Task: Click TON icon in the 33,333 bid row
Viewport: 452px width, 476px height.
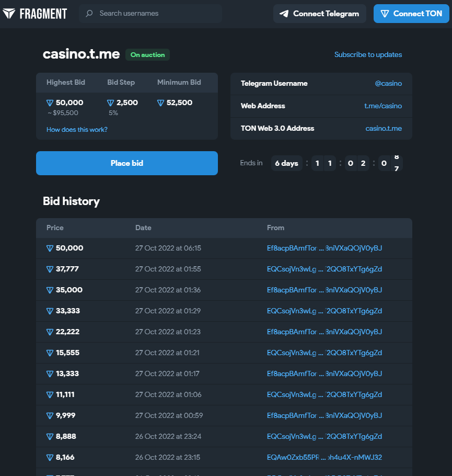Action: (50, 311)
